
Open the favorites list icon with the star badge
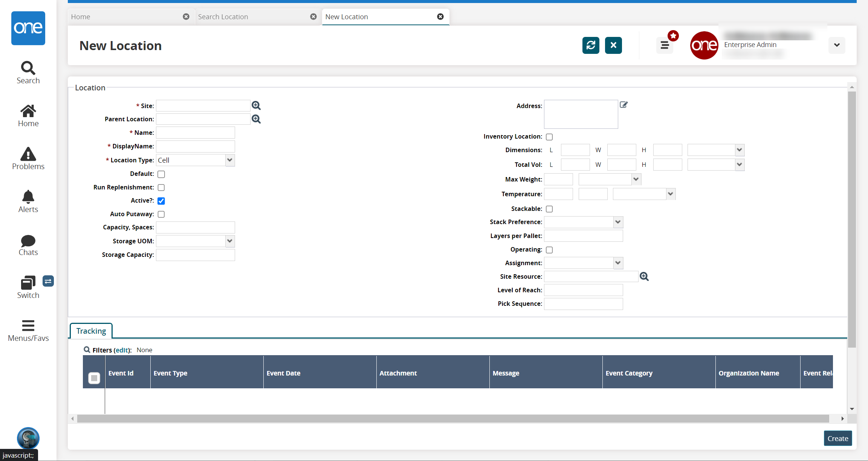click(665, 45)
